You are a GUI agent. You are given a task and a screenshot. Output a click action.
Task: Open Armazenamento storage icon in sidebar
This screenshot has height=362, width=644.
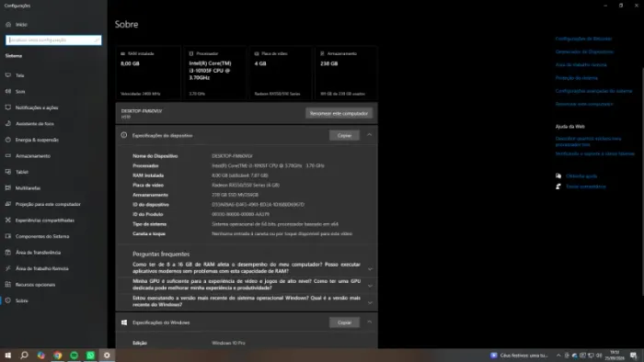pos(8,156)
